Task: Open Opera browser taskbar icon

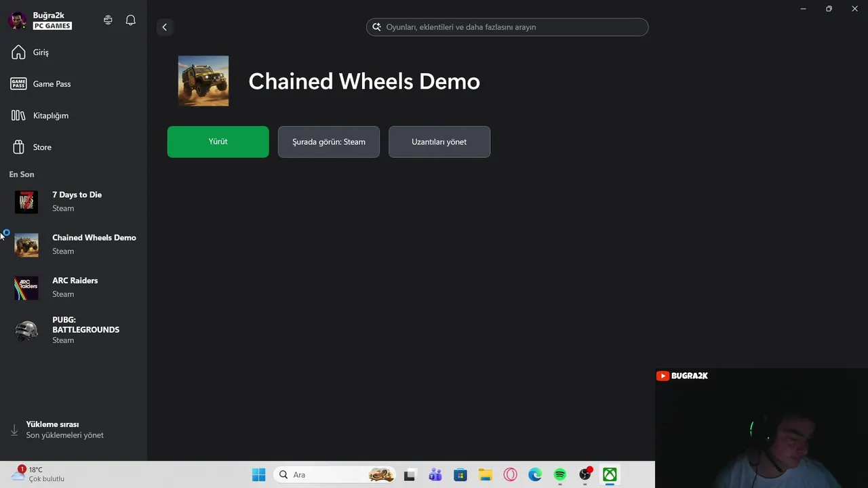Action: [x=510, y=474]
